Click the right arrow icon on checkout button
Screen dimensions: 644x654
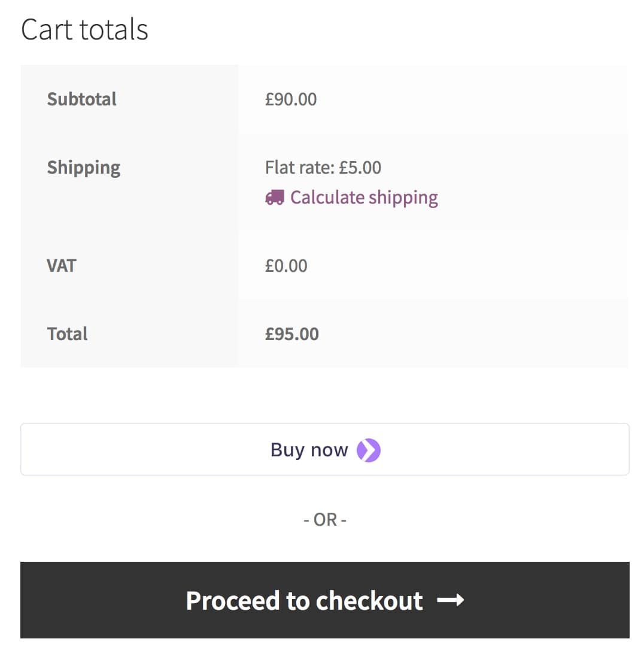[450, 600]
